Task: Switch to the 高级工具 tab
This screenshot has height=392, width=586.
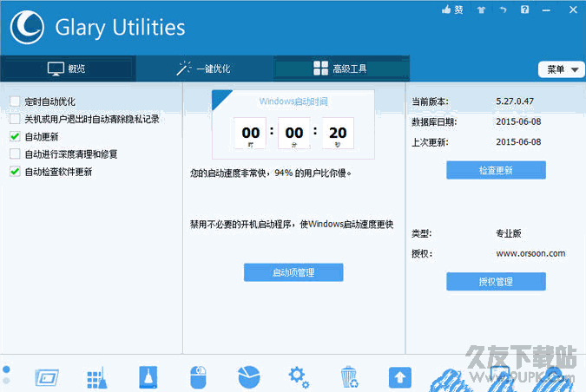Action: coord(341,69)
